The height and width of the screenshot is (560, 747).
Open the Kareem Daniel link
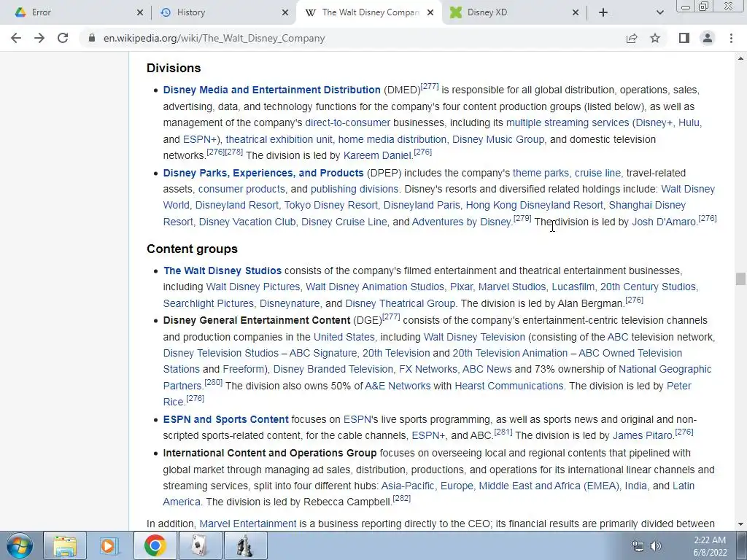click(x=377, y=156)
